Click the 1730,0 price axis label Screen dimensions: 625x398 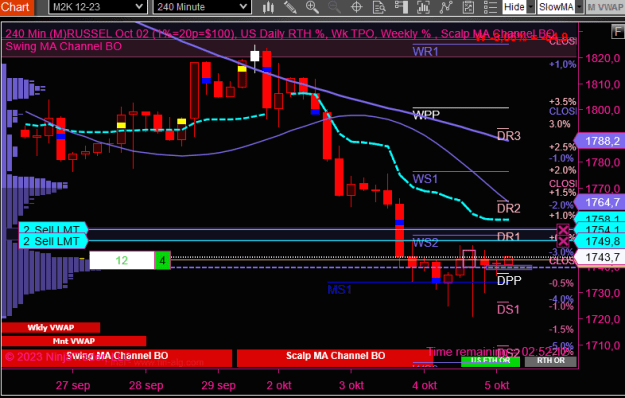(x=603, y=293)
